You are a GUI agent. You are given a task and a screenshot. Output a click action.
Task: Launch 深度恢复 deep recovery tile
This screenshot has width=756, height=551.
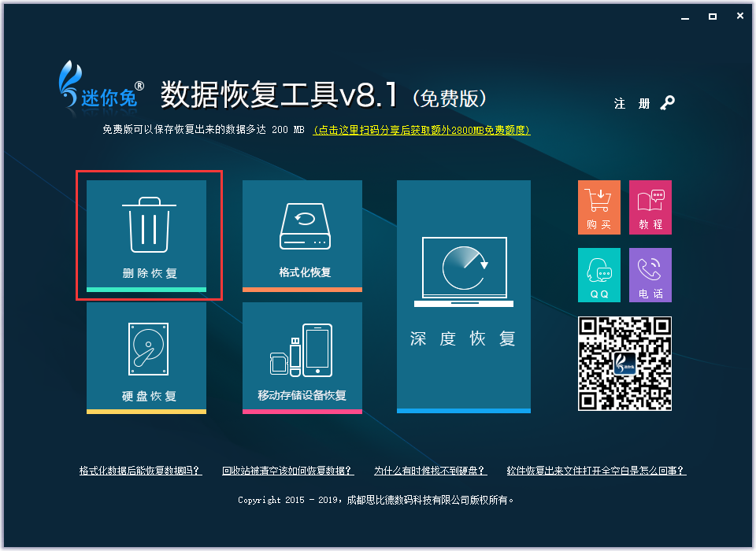(x=464, y=297)
